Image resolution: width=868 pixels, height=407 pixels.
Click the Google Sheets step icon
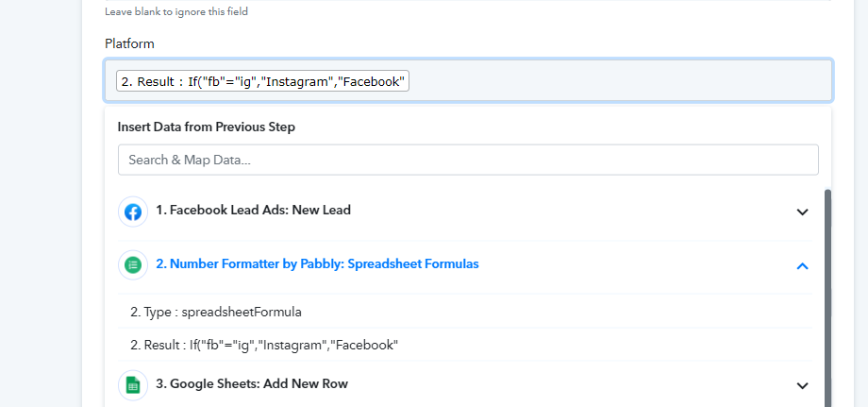click(x=133, y=385)
